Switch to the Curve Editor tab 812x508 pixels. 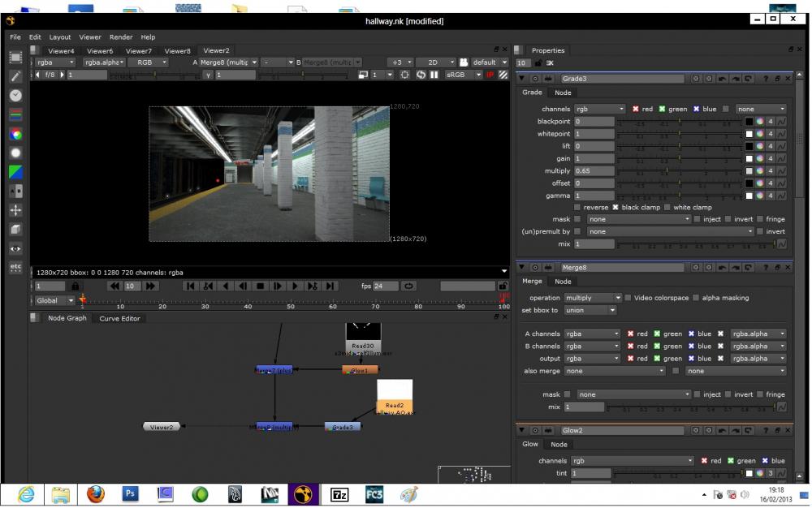tap(119, 319)
